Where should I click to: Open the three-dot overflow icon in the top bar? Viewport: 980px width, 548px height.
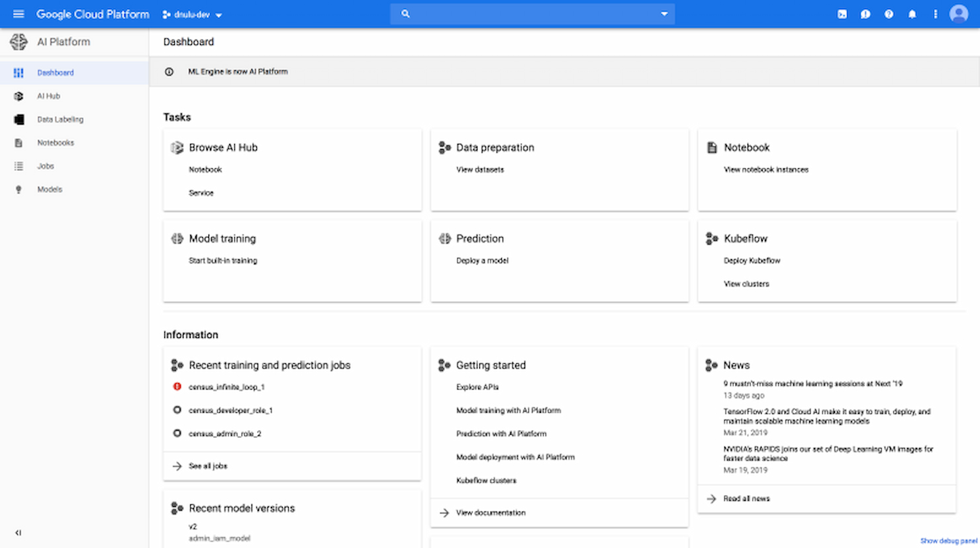coord(935,13)
